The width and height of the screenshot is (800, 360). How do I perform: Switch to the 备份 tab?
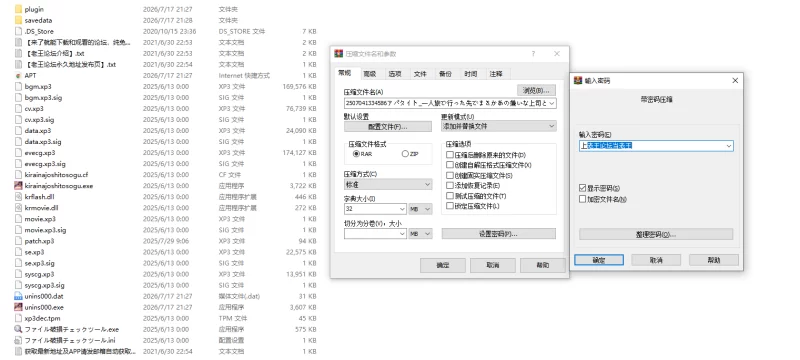[445, 74]
